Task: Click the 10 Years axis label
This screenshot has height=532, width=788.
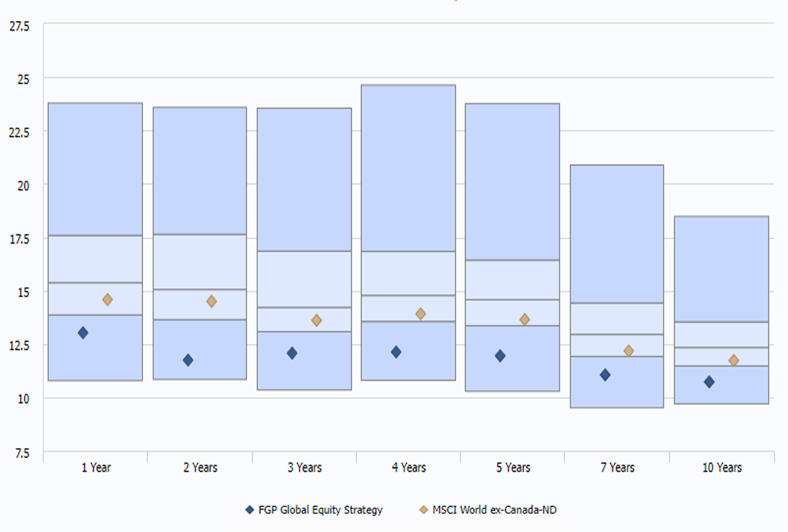Action: tap(722, 468)
